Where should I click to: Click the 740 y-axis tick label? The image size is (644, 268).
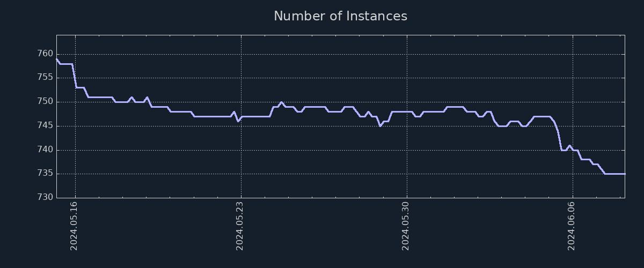point(45,150)
